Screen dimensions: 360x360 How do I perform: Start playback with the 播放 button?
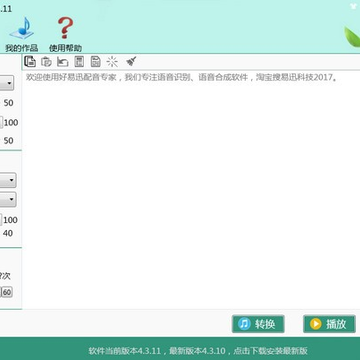coord(329,324)
